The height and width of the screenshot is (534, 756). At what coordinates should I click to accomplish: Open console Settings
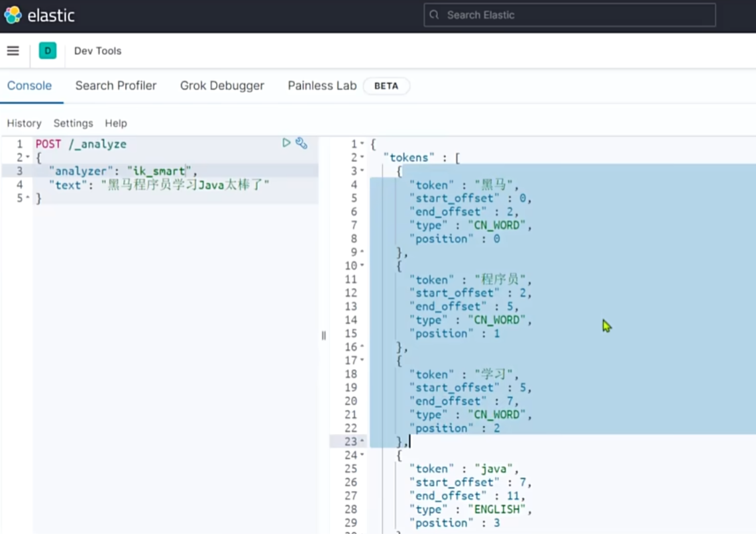click(x=74, y=123)
